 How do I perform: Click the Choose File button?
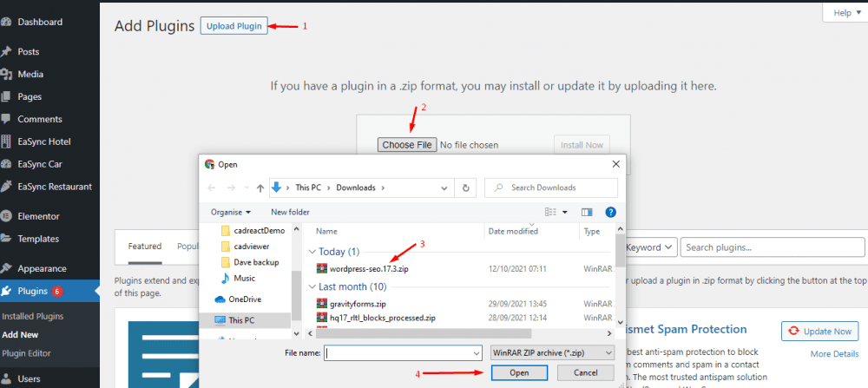tap(407, 145)
